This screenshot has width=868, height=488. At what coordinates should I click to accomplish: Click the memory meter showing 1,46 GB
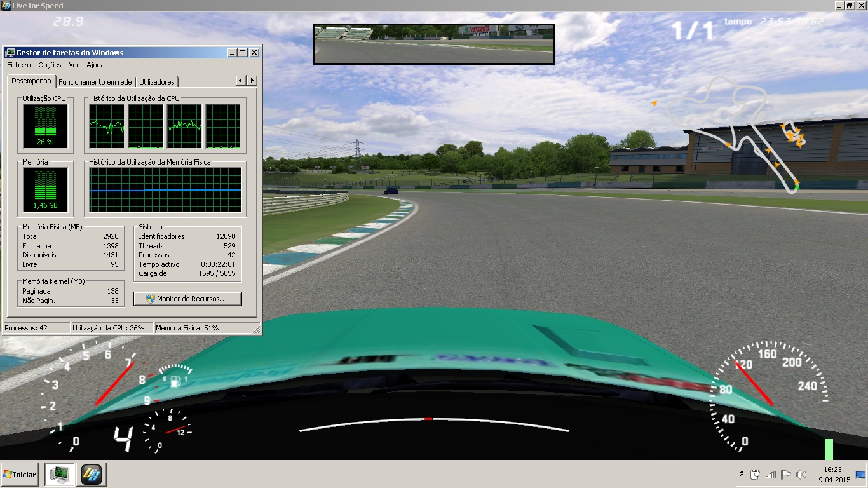pos(44,189)
